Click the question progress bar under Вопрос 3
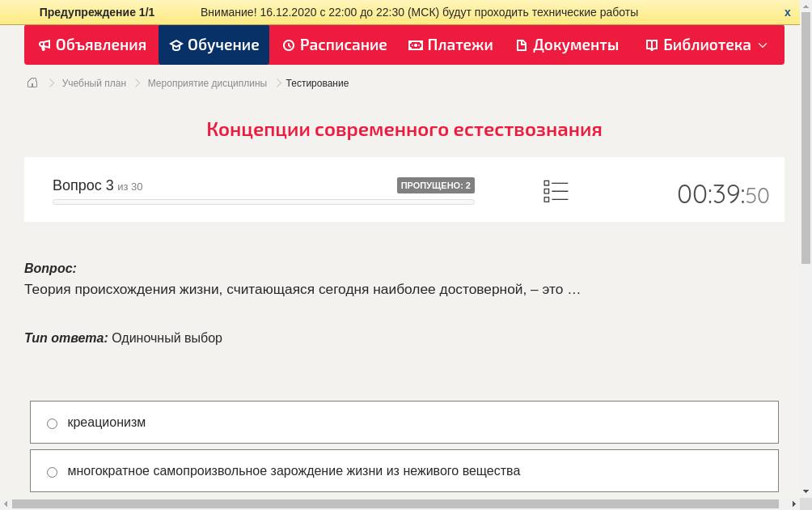The width and height of the screenshot is (812, 510). coord(263,202)
